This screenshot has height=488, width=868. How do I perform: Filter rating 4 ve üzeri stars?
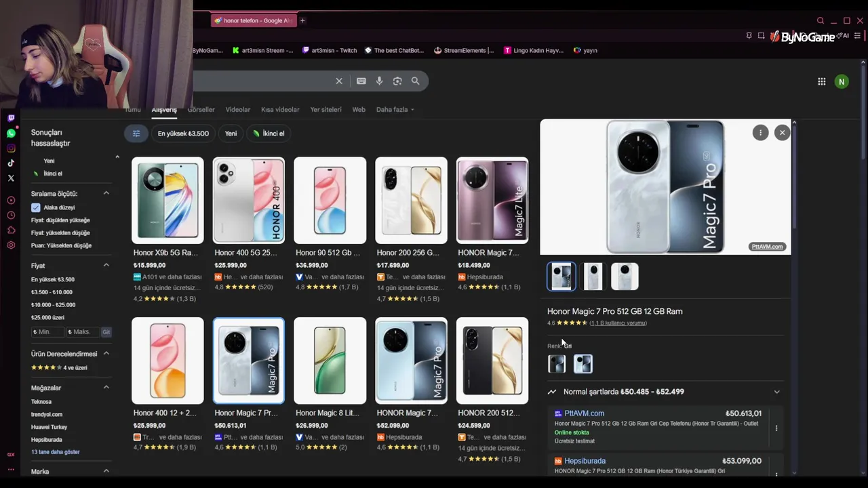(59, 367)
